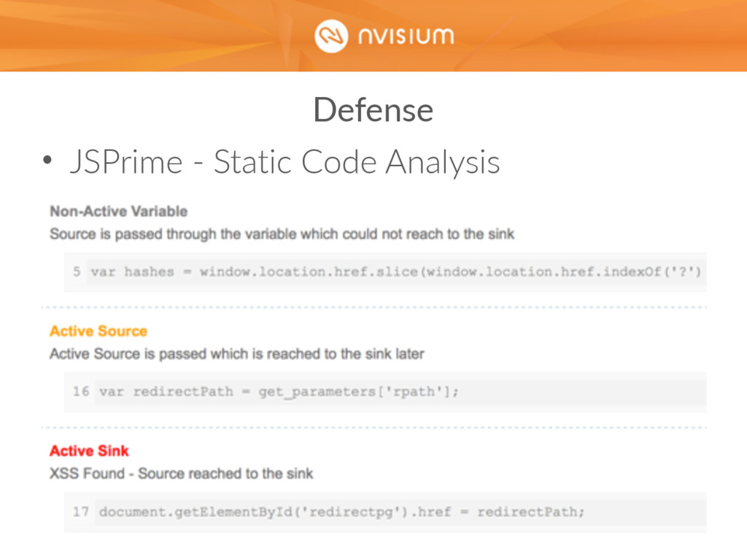Click the orange 'Active Source' heading
This screenshot has width=747, height=560.
98,331
